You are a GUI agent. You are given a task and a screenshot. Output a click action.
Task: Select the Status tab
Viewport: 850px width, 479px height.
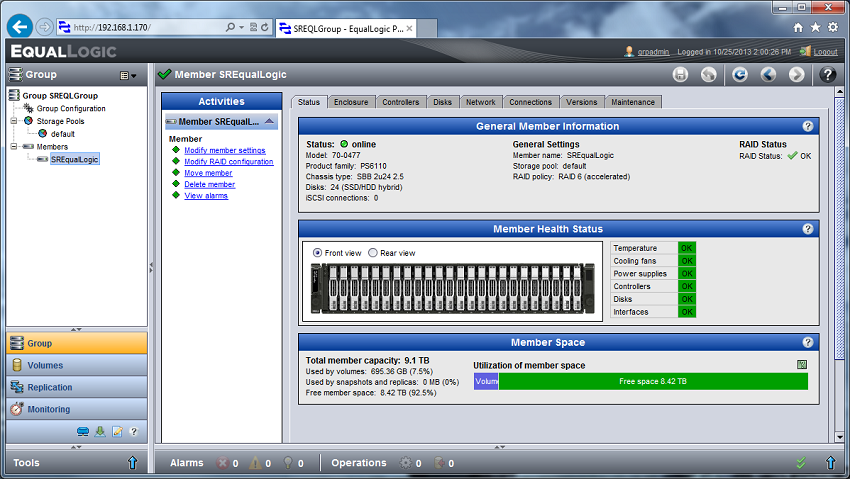coord(309,102)
